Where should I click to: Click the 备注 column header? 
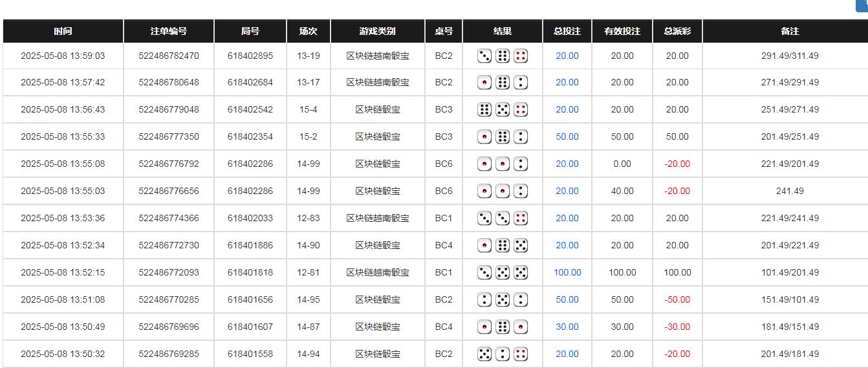790,31
